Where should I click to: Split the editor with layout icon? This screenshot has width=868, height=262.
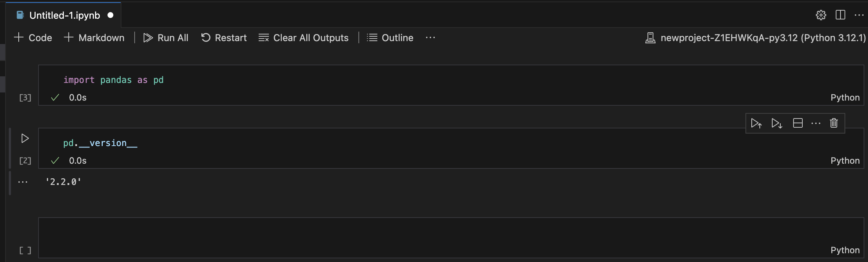[840, 15]
